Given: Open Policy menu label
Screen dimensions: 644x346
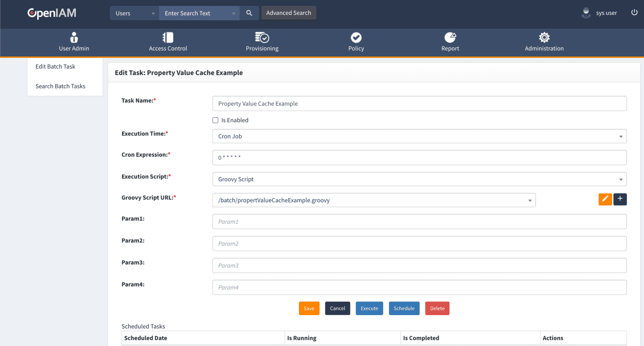Looking at the screenshot, I should coord(356,48).
